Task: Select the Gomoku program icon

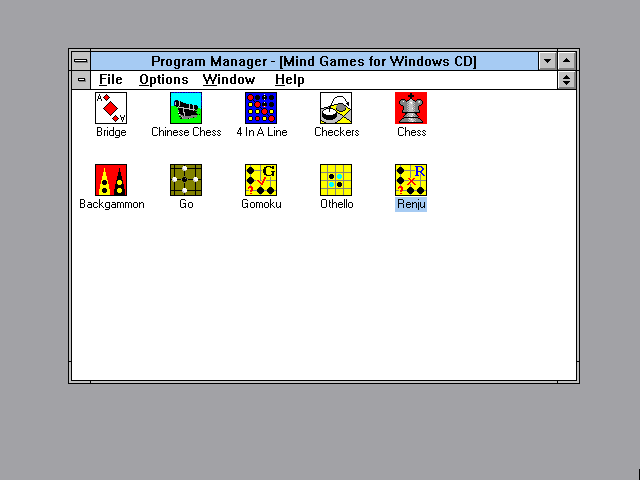Action: pyautogui.click(x=261, y=180)
